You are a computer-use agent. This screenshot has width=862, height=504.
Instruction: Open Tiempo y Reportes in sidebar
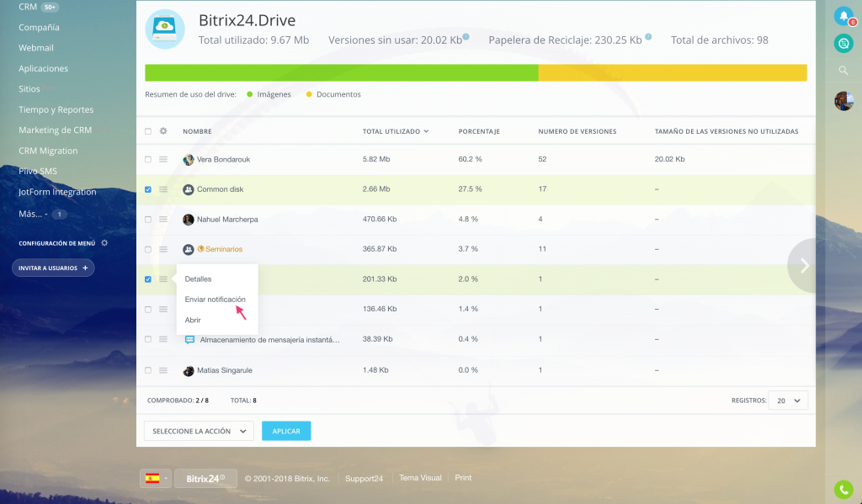pos(56,109)
